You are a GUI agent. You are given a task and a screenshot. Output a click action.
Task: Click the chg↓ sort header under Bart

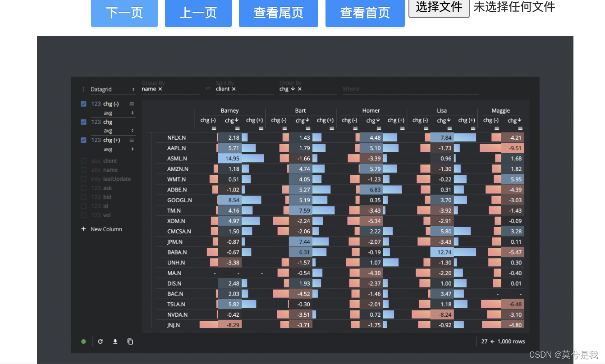tap(302, 120)
